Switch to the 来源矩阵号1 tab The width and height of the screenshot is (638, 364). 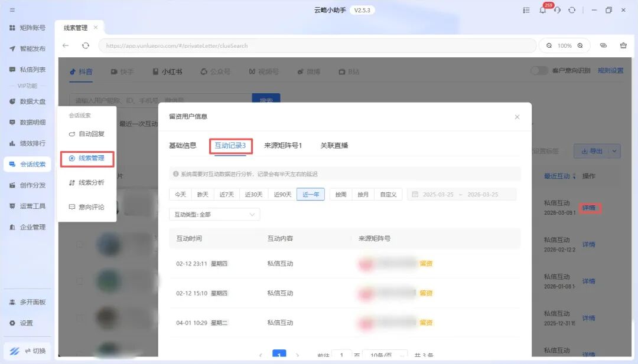283,145
